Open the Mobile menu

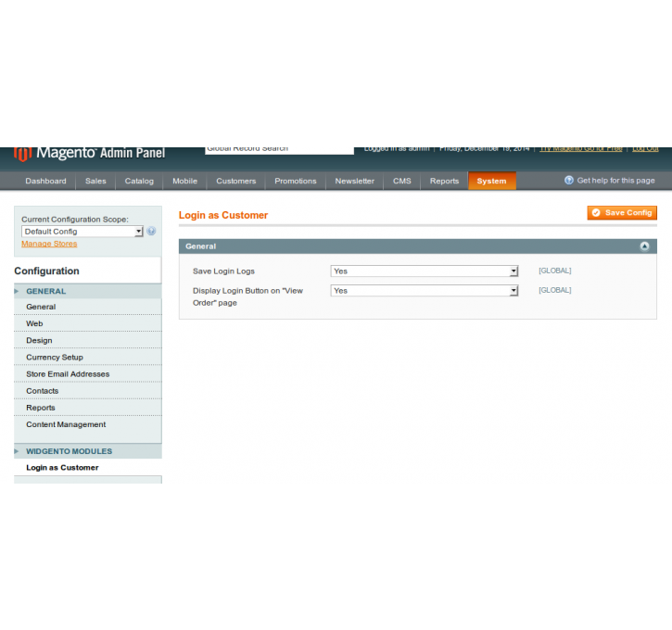[184, 181]
